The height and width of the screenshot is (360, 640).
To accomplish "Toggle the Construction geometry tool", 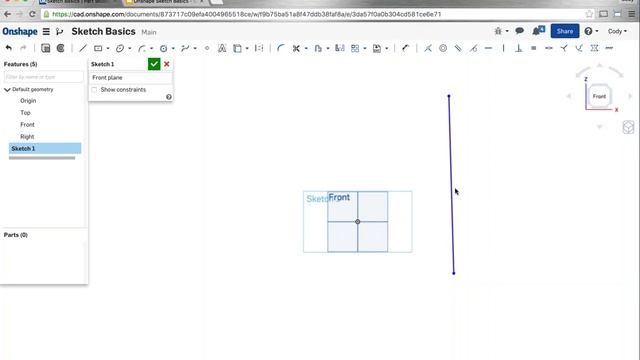I will tap(259, 48).
